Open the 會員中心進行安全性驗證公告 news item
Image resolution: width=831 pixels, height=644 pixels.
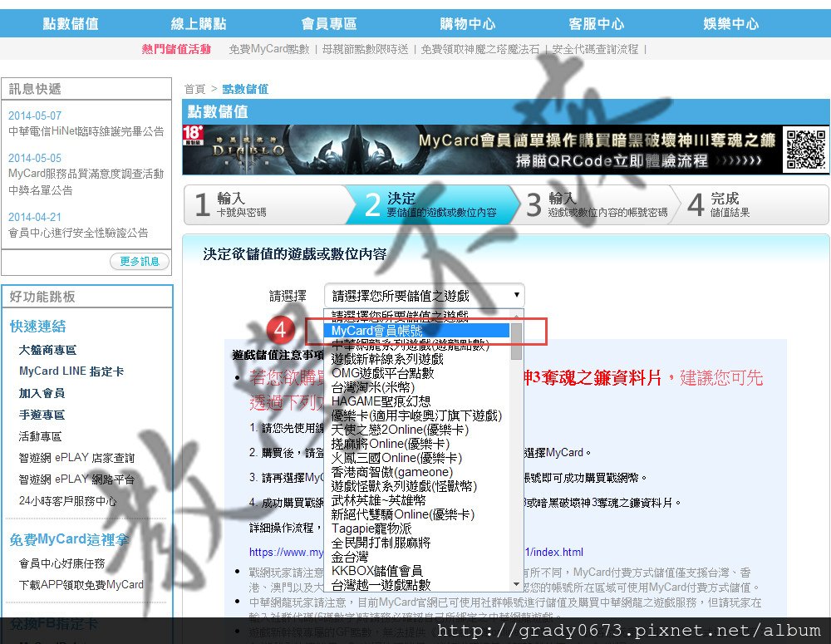click(x=78, y=233)
